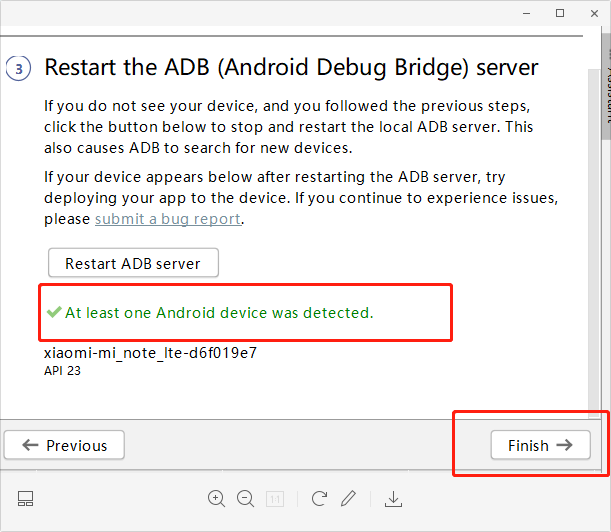The height and width of the screenshot is (532, 611).
Task: Click the step 3 circle indicator
Action: coord(19,69)
